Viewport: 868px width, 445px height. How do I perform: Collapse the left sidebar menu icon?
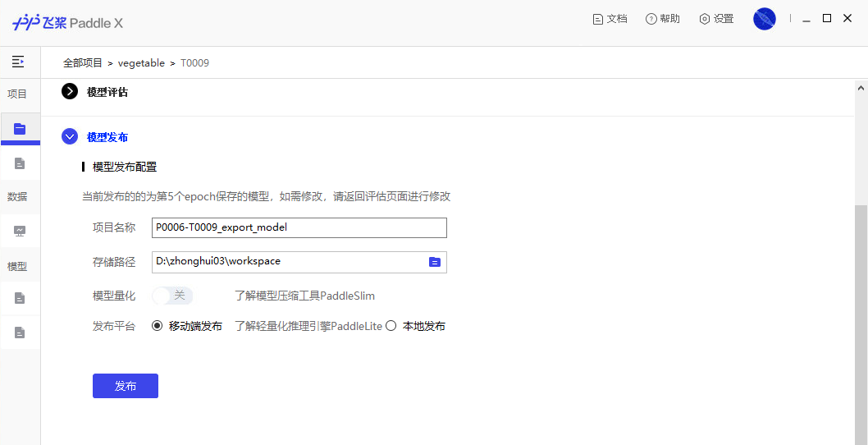coord(18,62)
